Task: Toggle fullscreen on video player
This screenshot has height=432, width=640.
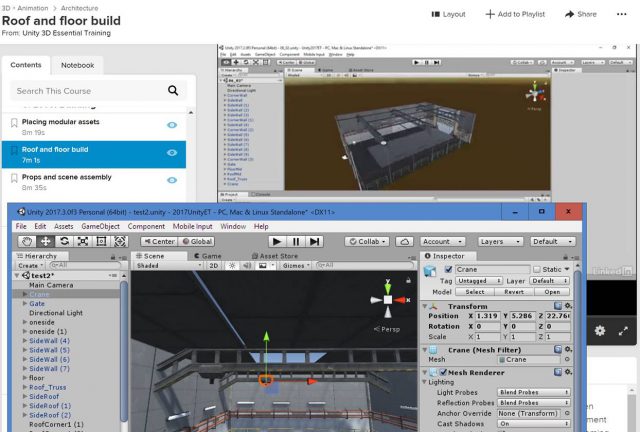Action: pos(623,331)
